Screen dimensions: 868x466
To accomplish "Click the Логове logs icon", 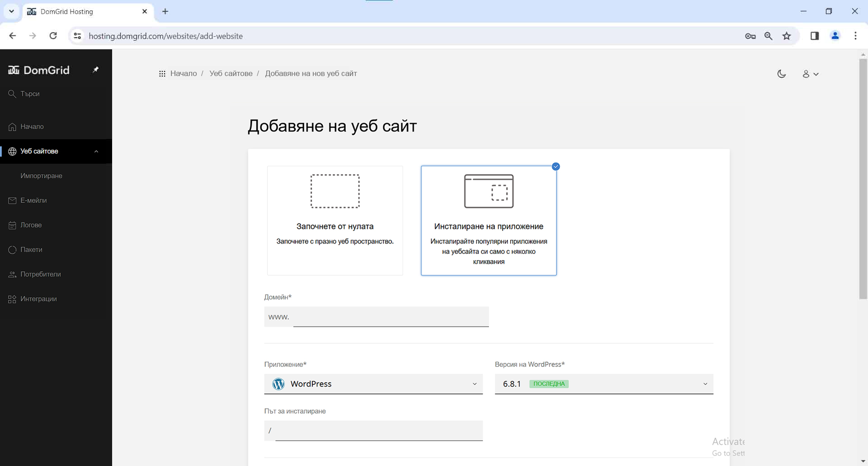I will point(12,225).
